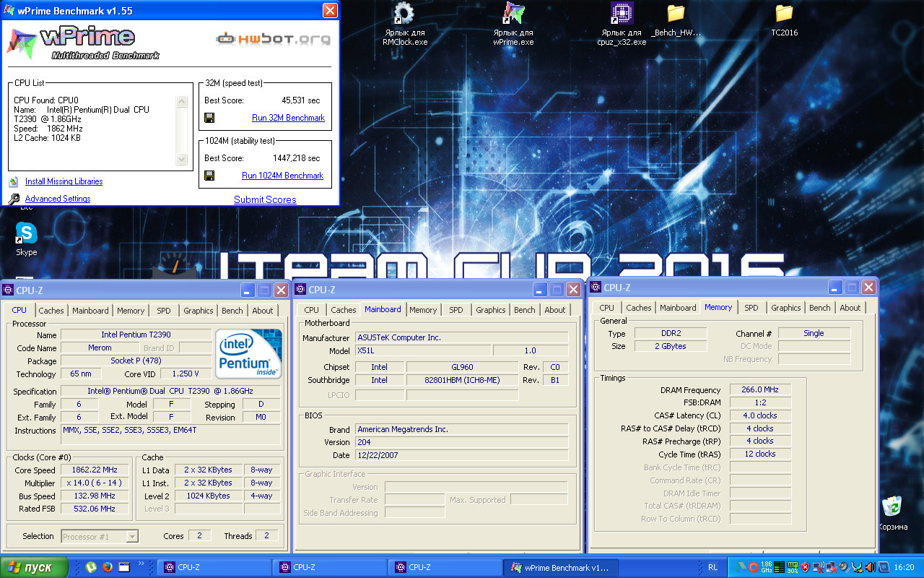The image size is (924, 578).
Task: Open Memory tab in the Mainboard CPU-Z window
Action: coord(423,310)
